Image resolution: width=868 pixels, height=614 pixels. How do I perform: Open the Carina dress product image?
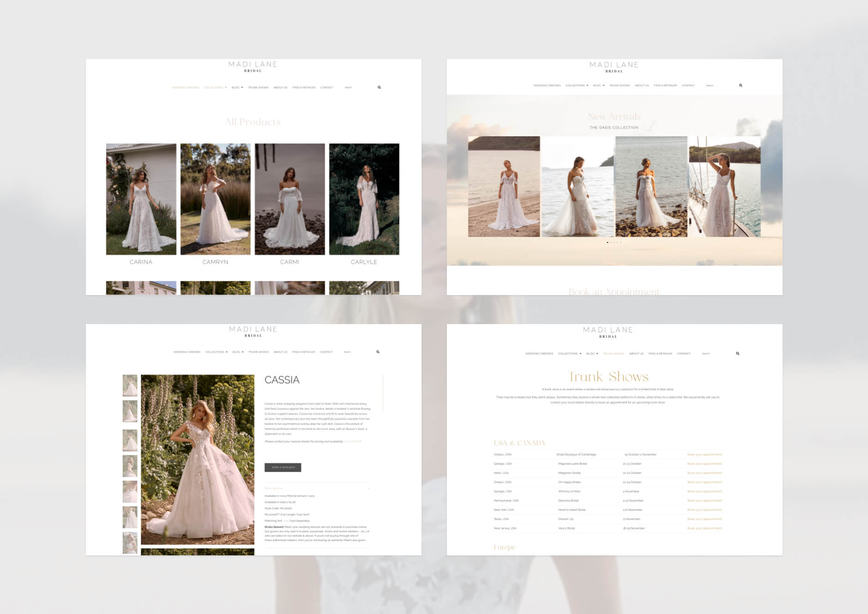141,199
